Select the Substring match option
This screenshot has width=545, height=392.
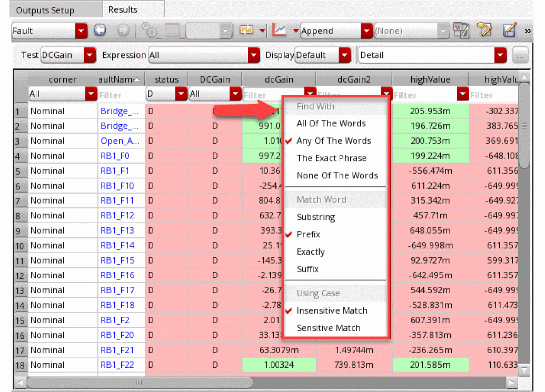[315, 217]
